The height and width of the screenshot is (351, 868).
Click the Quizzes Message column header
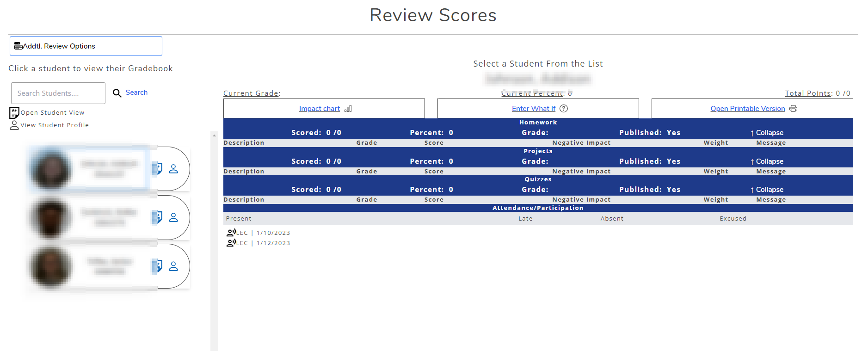[x=771, y=200]
